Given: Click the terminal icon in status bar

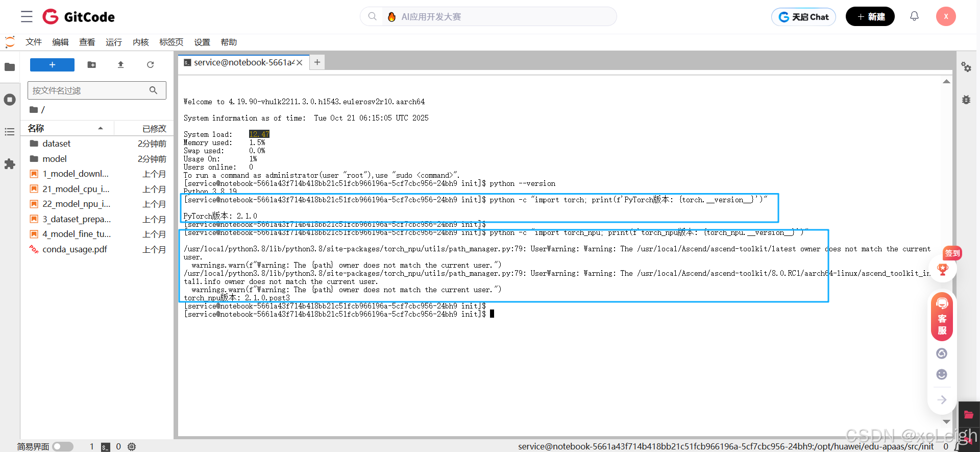Looking at the screenshot, I should (x=106, y=447).
